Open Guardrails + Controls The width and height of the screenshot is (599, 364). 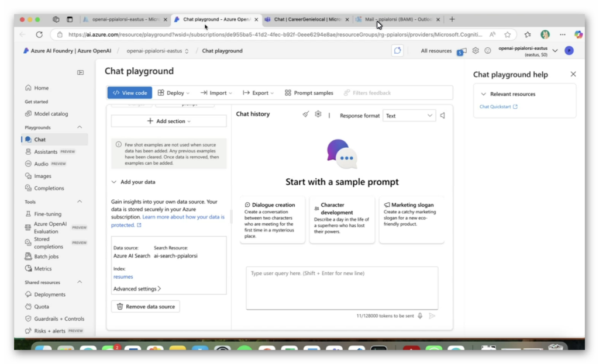tap(59, 318)
